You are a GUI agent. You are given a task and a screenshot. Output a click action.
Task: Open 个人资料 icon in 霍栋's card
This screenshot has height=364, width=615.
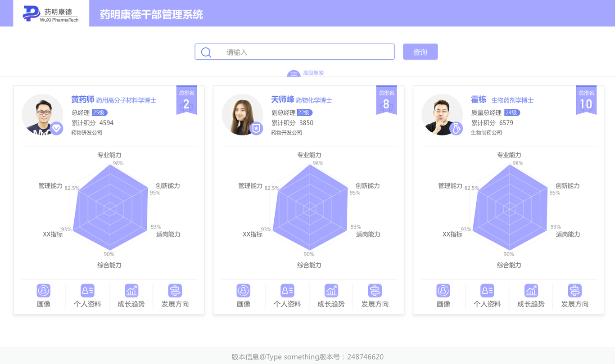click(x=487, y=290)
